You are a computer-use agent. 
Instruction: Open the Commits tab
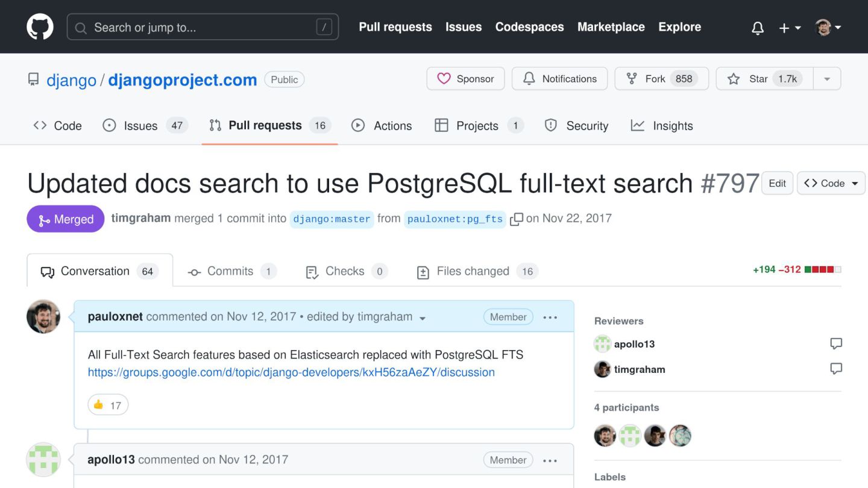coord(231,272)
